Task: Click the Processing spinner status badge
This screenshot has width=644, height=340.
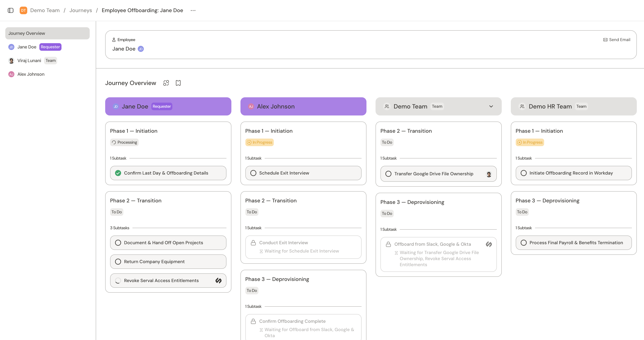Action: [x=124, y=142]
